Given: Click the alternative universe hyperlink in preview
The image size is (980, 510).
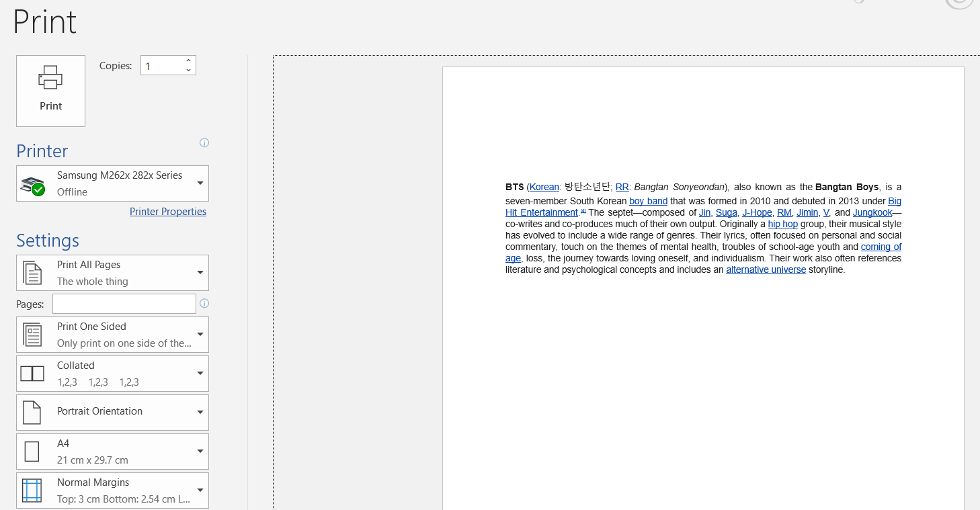Looking at the screenshot, I should [766, 269].
